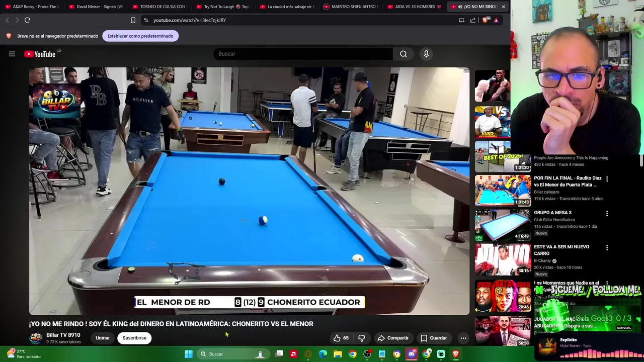Click Establecer como predeterminado button
644x362 pixels.
[140, 36]
